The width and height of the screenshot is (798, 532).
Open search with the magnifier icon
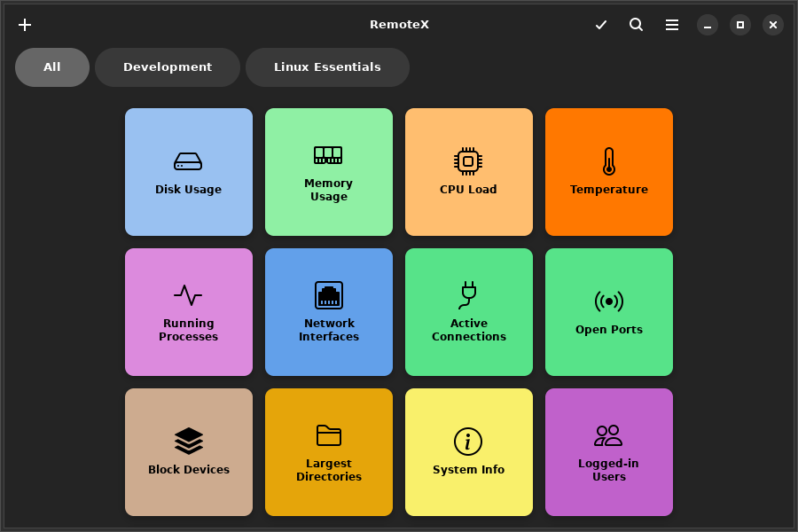click(x=637, y=25)
